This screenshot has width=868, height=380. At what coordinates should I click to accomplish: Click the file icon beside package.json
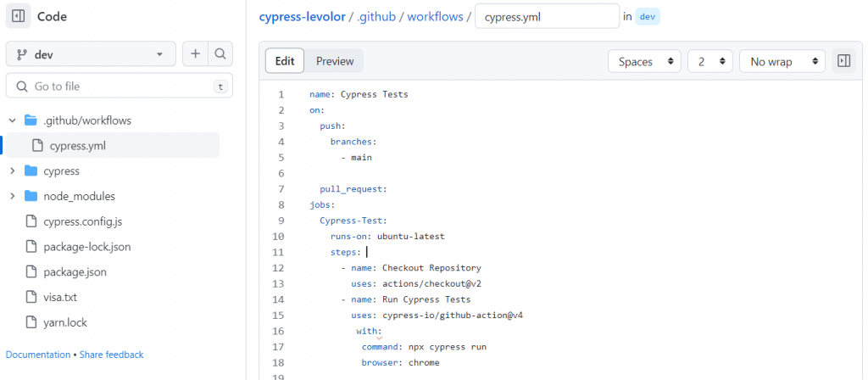click(x=31, y=272)
